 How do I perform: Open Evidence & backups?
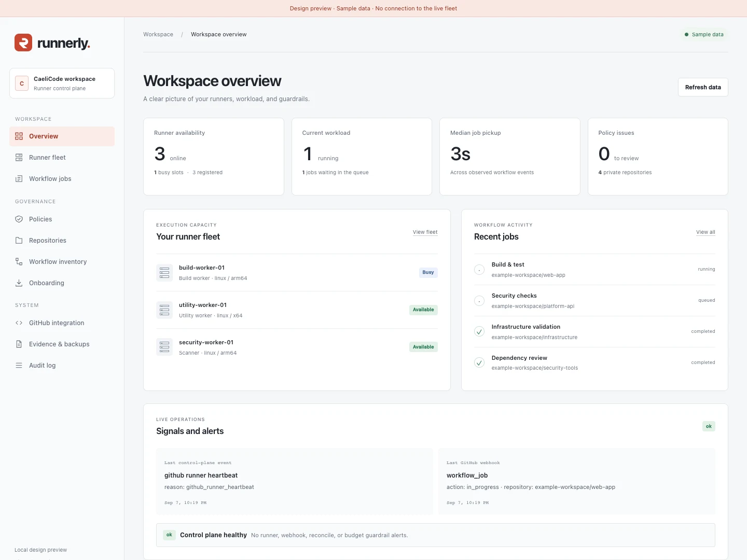click(62, 344)
